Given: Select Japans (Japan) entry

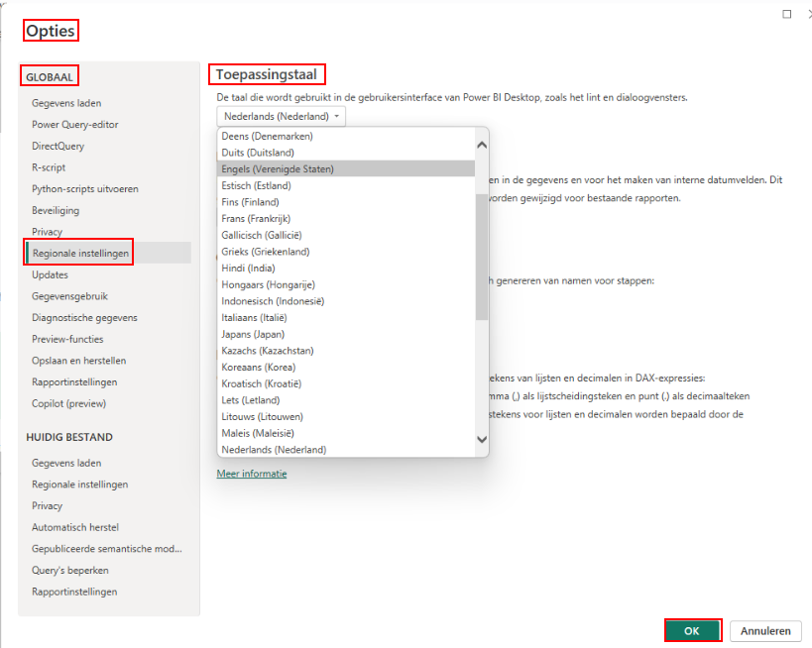Looking at the screenshot, I should [346, 335].
